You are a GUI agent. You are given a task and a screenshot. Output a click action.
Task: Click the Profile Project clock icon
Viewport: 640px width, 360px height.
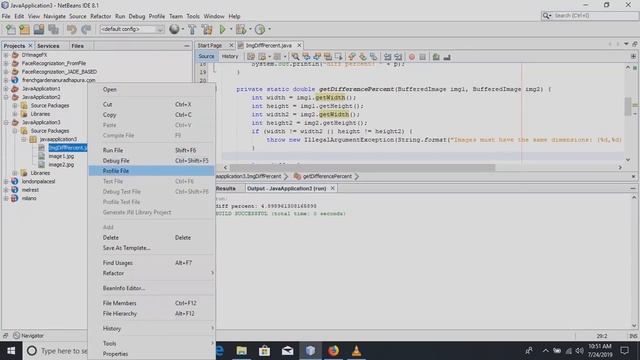260,29
